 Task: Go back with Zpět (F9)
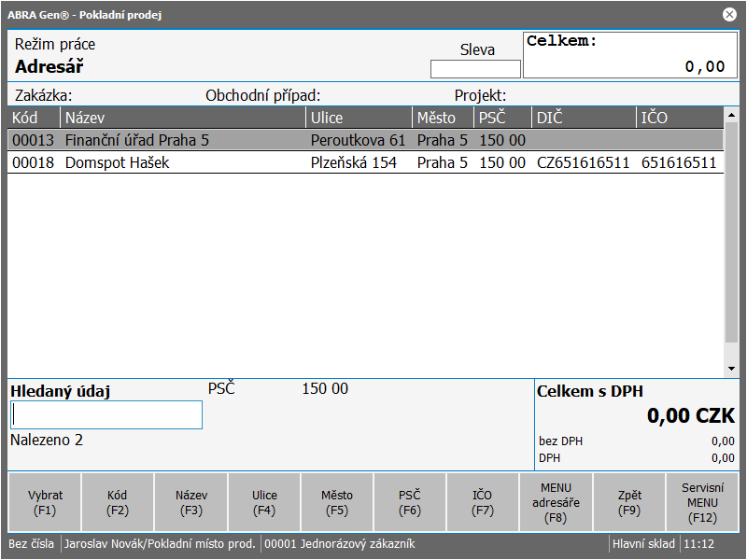[629, 502]
